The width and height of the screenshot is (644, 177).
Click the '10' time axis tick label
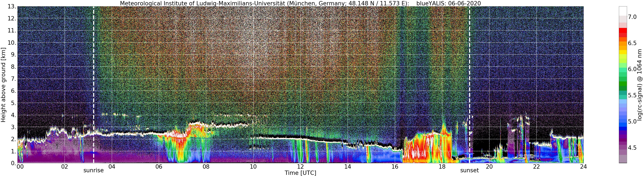click(253, 167)
